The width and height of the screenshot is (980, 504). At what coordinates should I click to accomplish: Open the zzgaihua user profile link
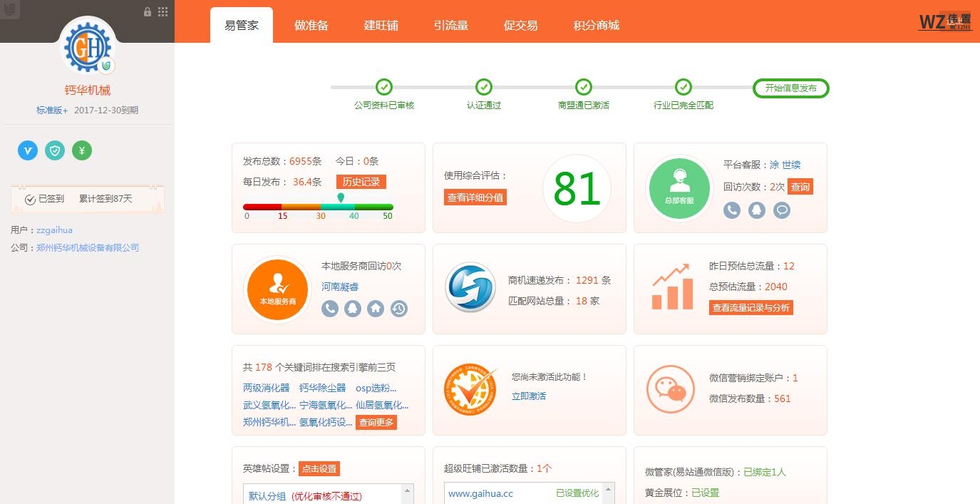(54, 230)
